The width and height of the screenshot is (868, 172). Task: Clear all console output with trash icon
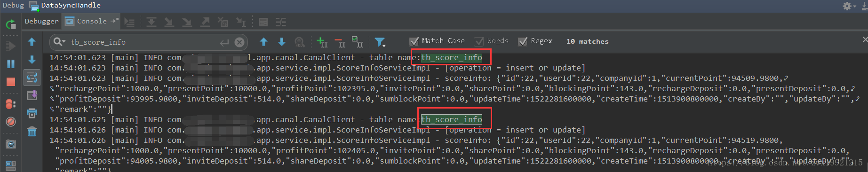(x=32, y=131)
